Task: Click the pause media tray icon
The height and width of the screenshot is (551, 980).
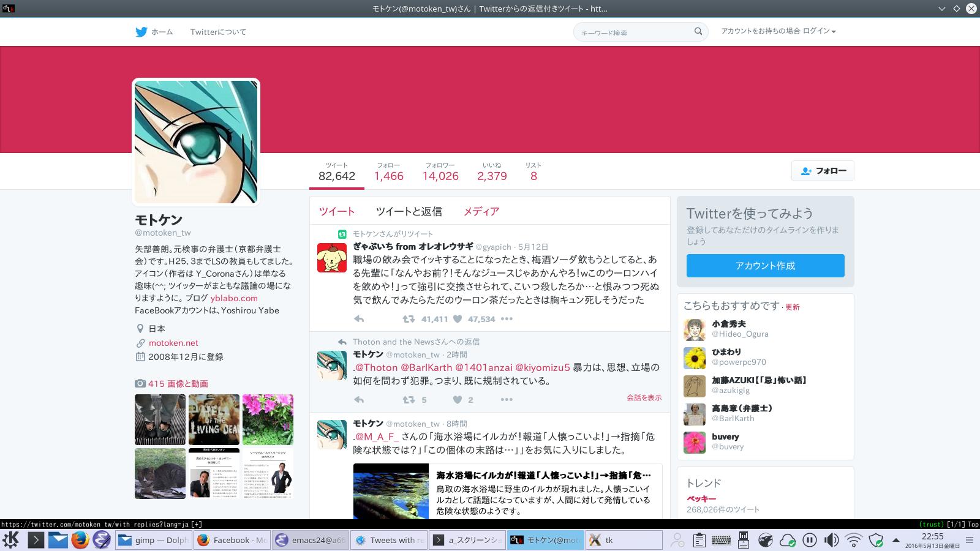Action: (x=809, y=540)
